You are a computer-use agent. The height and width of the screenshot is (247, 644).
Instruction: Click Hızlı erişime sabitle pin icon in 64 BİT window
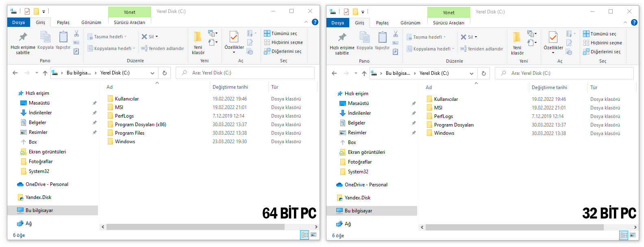pos(23,37)
